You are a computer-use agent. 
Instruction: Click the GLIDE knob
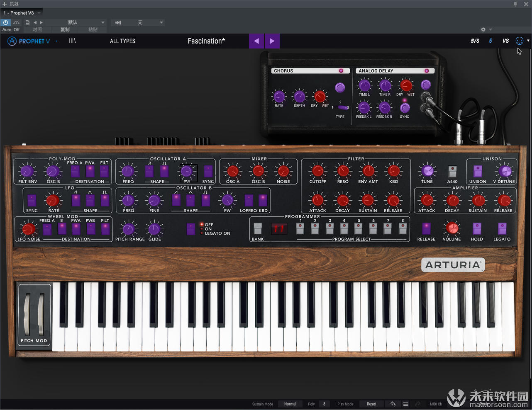pyautogui.click(x=154, y=229)
